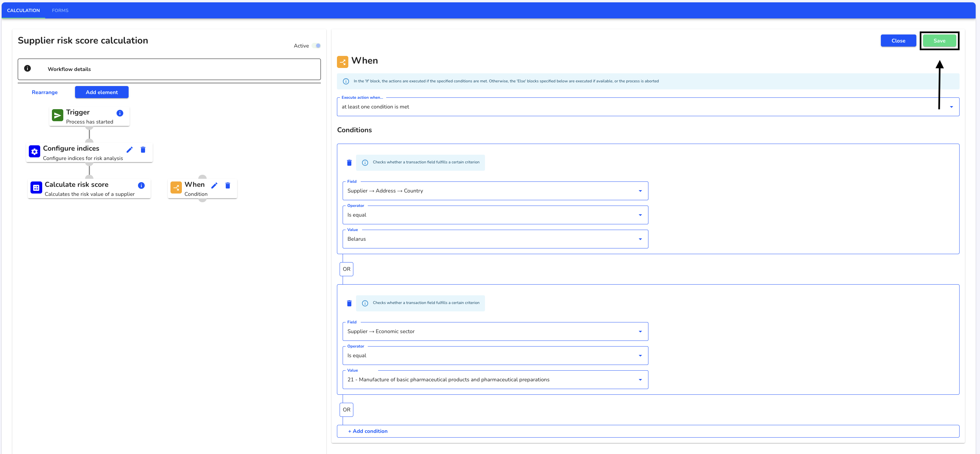The width and height of the screenshot is (980, 454).
Task: Save the supplier risk score calculation
Action: coord(940,40)
